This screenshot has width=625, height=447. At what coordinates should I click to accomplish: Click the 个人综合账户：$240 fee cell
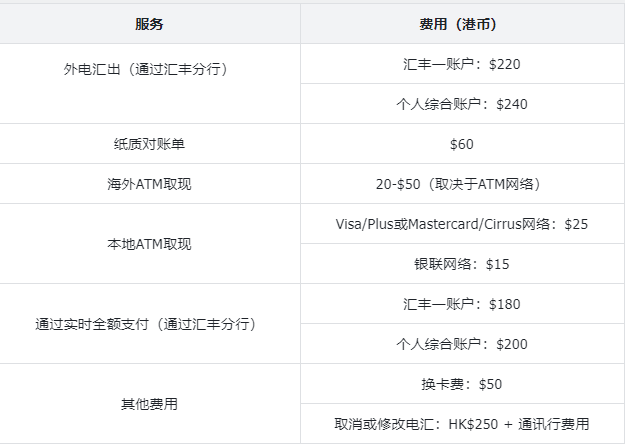tap(462, 104)
